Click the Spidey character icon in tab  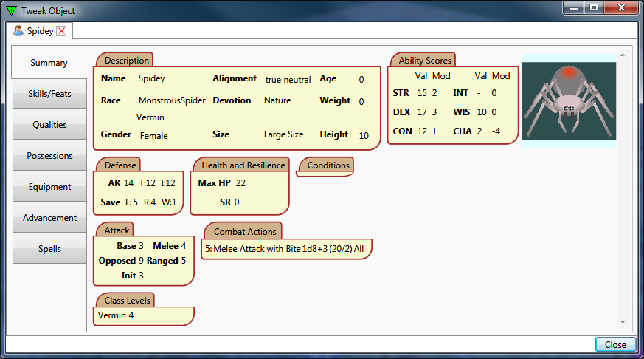[x=18, y=31]
